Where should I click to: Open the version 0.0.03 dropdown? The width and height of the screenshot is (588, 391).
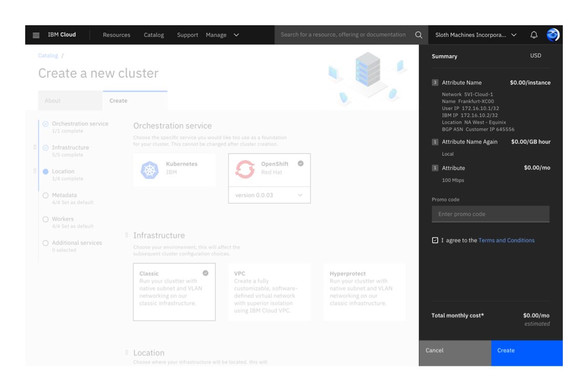tap(269, 195)
